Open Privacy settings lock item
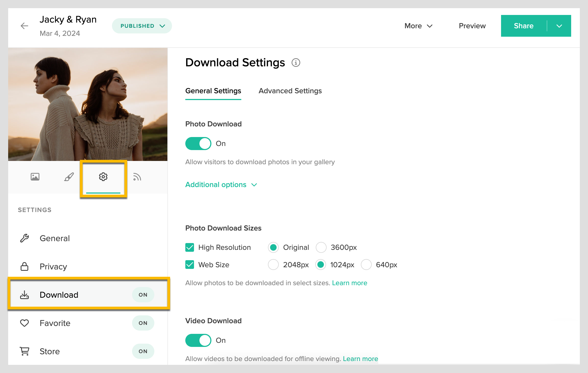588x373 pixels. click(x=53, y=266)
